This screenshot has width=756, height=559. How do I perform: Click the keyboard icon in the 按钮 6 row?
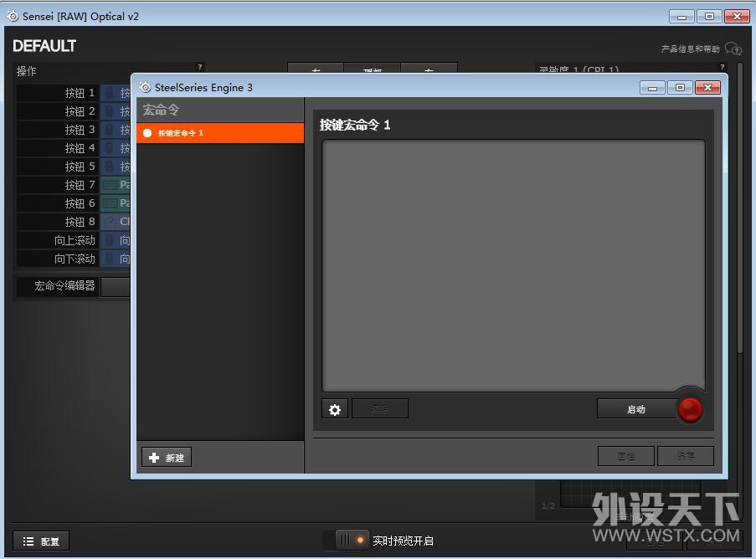[110, 203]
